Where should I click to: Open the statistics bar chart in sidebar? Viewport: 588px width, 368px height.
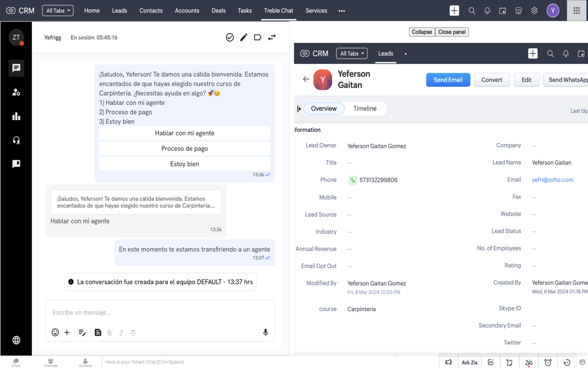(16, 116)
